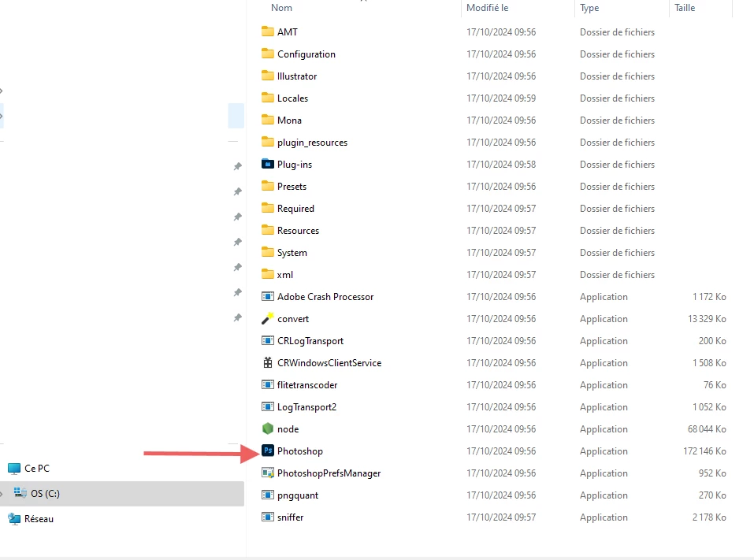Click the AMT Dossier de fichiers cell
Viewport: 754px width, 560px height.
coord(618,32)
